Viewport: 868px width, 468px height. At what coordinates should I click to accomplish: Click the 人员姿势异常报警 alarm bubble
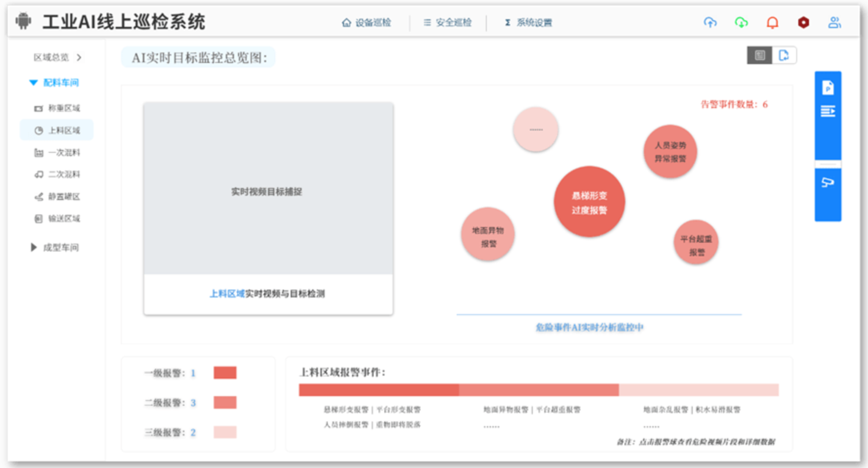click(x=670, y=151)
